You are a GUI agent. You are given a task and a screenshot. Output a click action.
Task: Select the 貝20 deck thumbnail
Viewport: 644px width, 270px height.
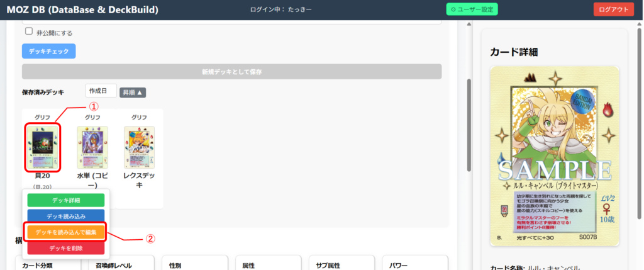42,147
